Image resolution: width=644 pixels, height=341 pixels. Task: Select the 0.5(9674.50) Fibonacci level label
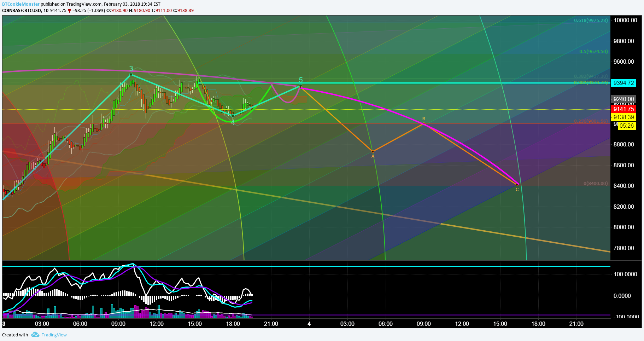coord(593,52)
